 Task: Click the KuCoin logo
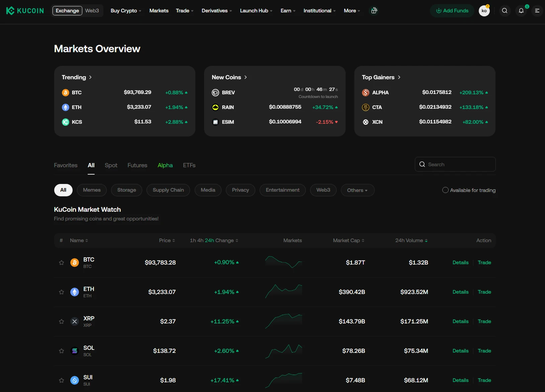coord(25,11)
